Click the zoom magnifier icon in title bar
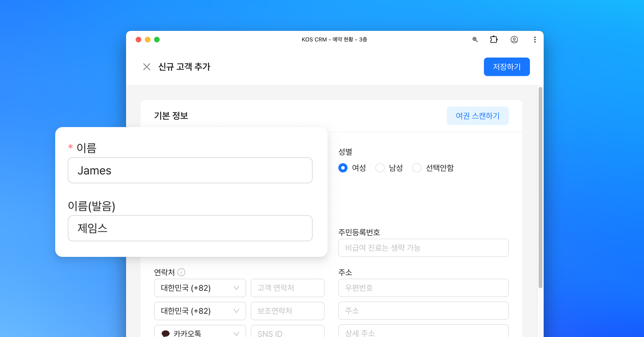The image size is (644, 337). (x=475, y=39)
